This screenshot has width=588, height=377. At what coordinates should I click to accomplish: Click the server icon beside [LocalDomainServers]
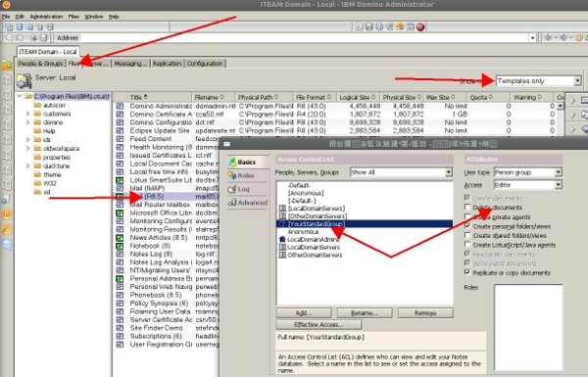coord(283,209)
